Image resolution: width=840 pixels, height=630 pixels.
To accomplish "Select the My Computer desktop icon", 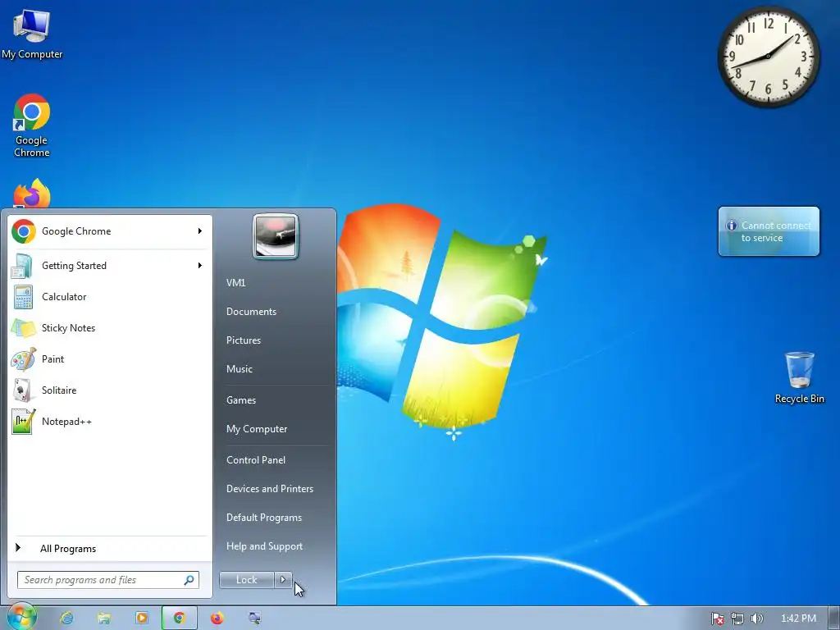I will click(x=32, y=34).
